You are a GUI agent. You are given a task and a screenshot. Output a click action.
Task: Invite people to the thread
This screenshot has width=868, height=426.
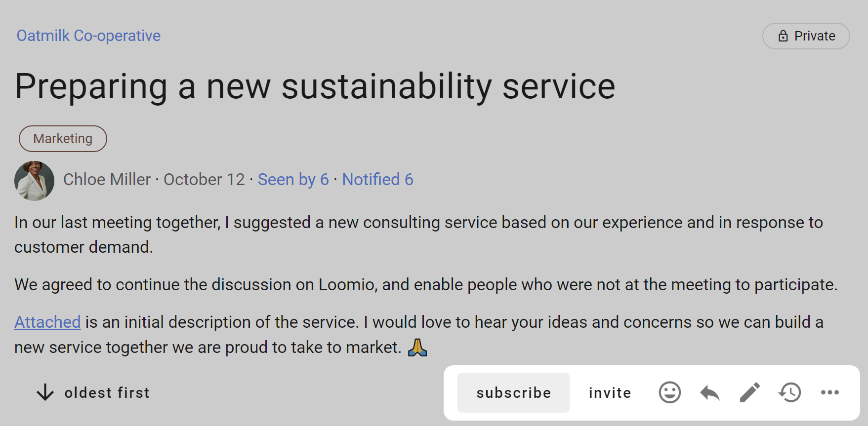(x=609, y=392)
